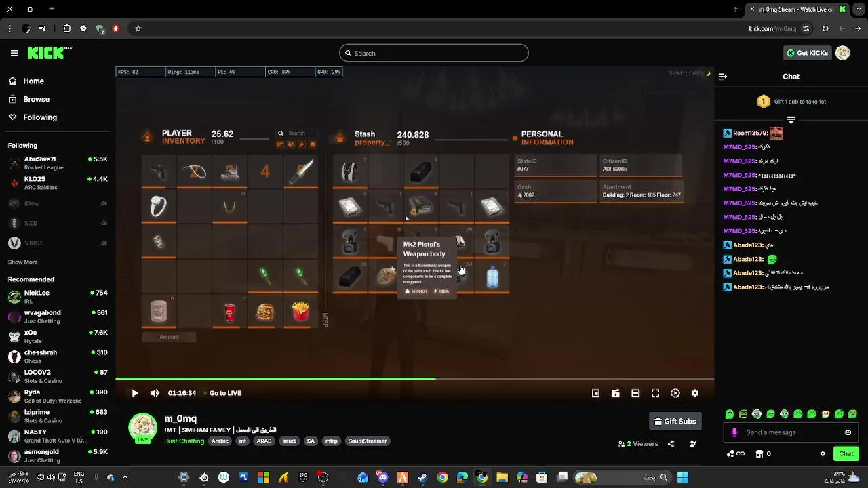Open the chat settings gear
Image resolution: width=868 pixels, height=488 pixels.
tap(823, 454)
